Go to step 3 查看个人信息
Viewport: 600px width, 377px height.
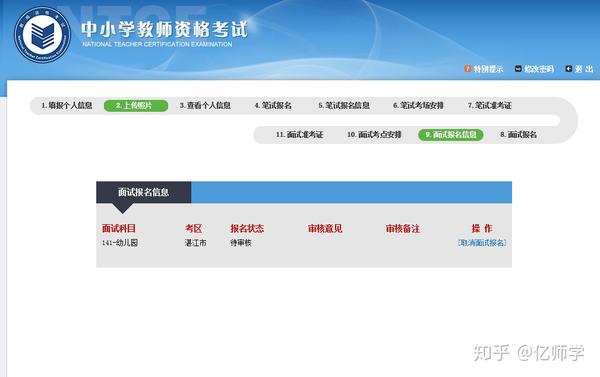pos(205,106)
